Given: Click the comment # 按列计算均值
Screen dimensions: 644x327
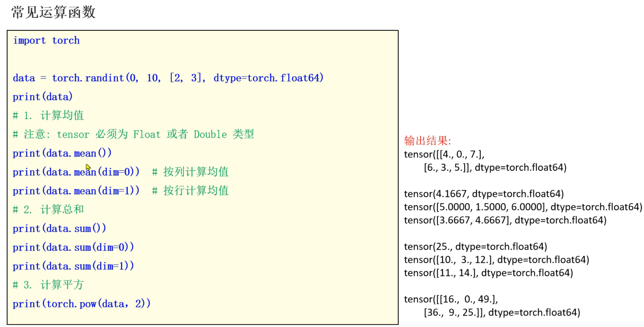Looking at the screenshot, I should click(190, 172).
